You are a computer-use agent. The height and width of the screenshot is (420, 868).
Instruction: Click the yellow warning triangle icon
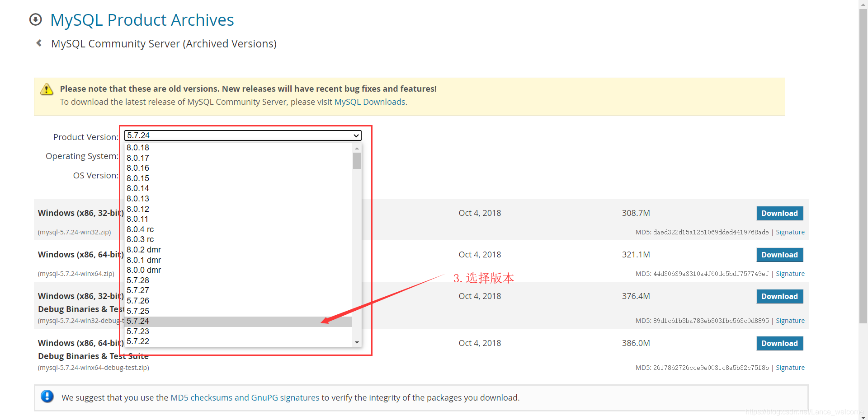[x=47, y=89]
